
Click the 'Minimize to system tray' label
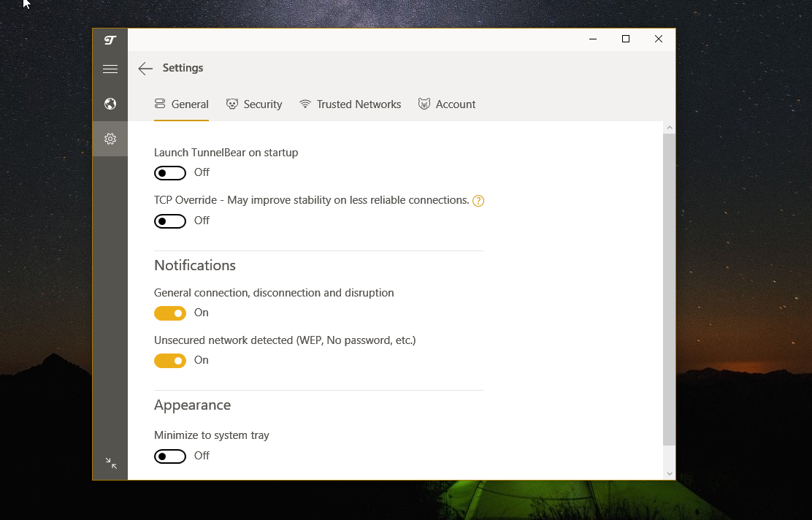(211, 435)
